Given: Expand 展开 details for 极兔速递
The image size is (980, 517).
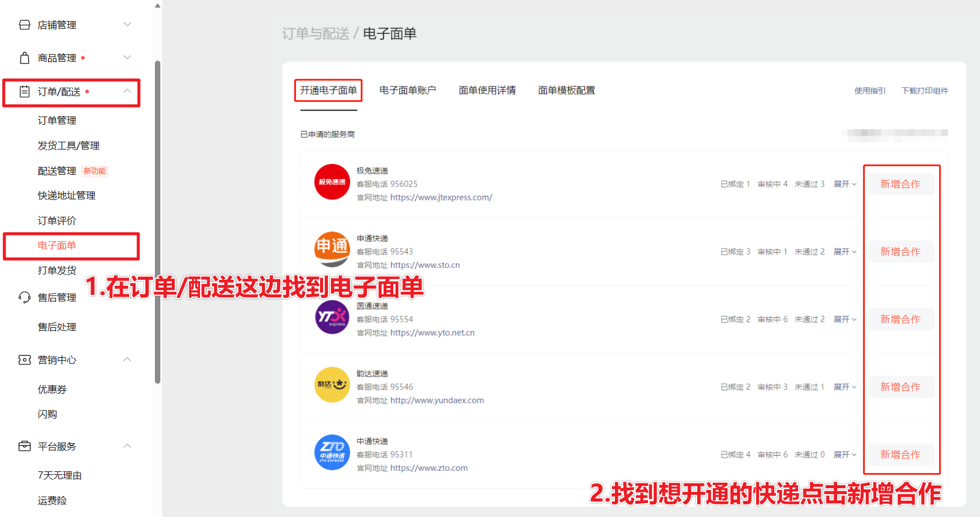Looking at the screenshot, I should point(845,184).
